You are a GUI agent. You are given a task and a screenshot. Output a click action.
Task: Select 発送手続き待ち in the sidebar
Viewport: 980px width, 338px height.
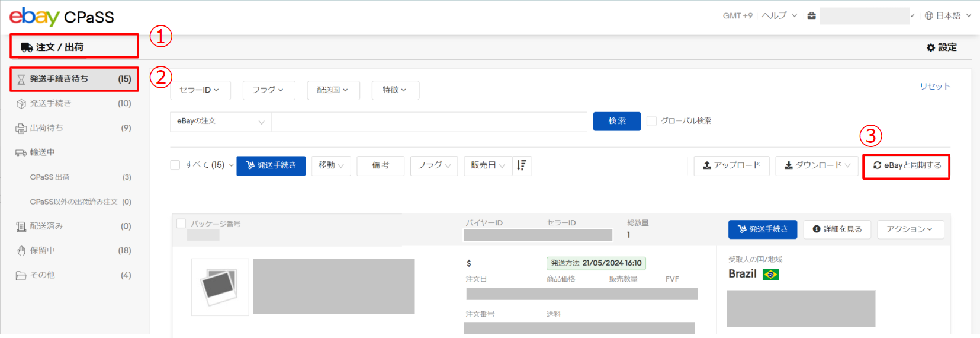74,79
